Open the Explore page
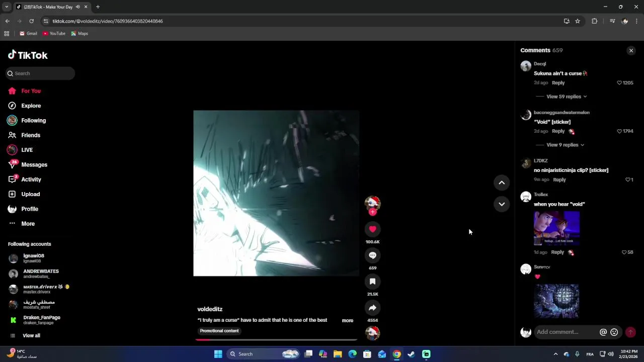 click(x=31, y=106)
